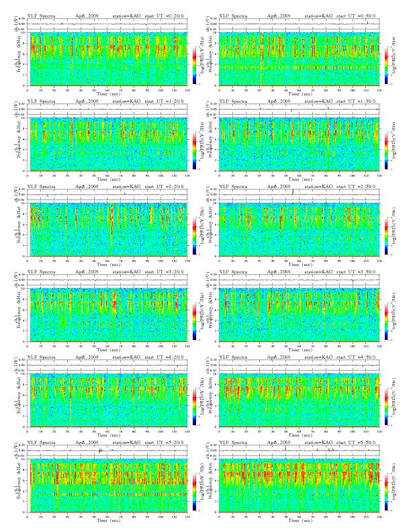This screenshot has width=411, height=532.
Task: Click the ch.1 waveform strip above the 3:20:0 spectrogram
Action: [107, 280]
